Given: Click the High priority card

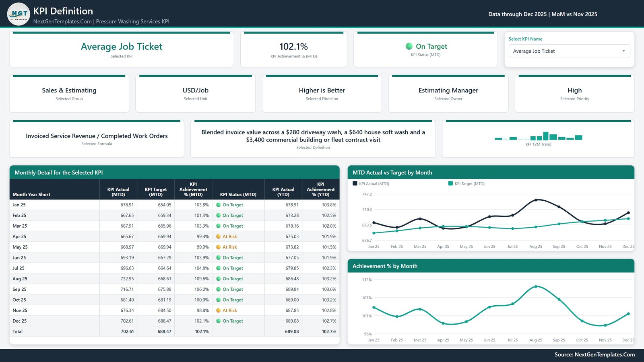Looking at the screenshot, I should (x=575, y=93).
